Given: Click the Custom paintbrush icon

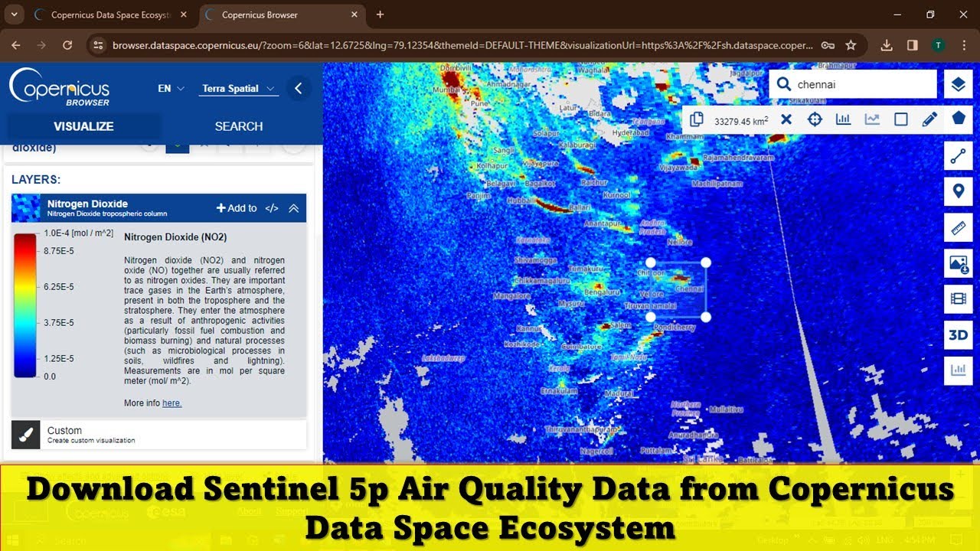Looking at the screenshot, I should [26, 435].
